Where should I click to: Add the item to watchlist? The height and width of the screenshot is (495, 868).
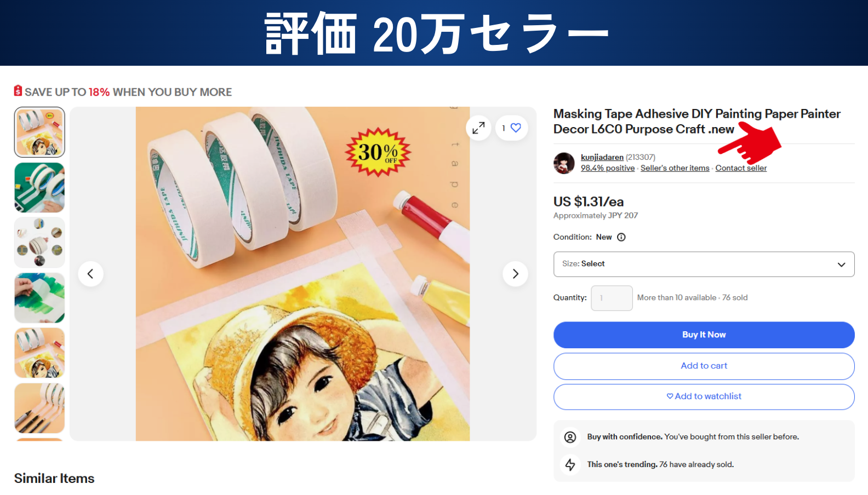pyautogui.click(x=704, y=396)
